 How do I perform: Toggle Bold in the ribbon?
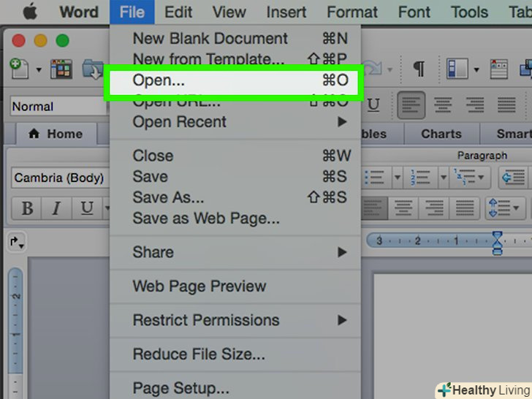(27, 208)
